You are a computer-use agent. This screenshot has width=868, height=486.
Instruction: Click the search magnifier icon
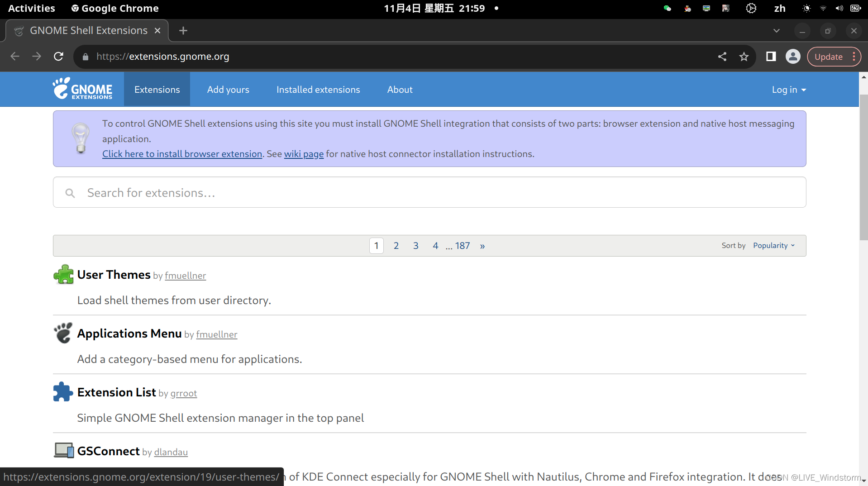tap(70, 193)
